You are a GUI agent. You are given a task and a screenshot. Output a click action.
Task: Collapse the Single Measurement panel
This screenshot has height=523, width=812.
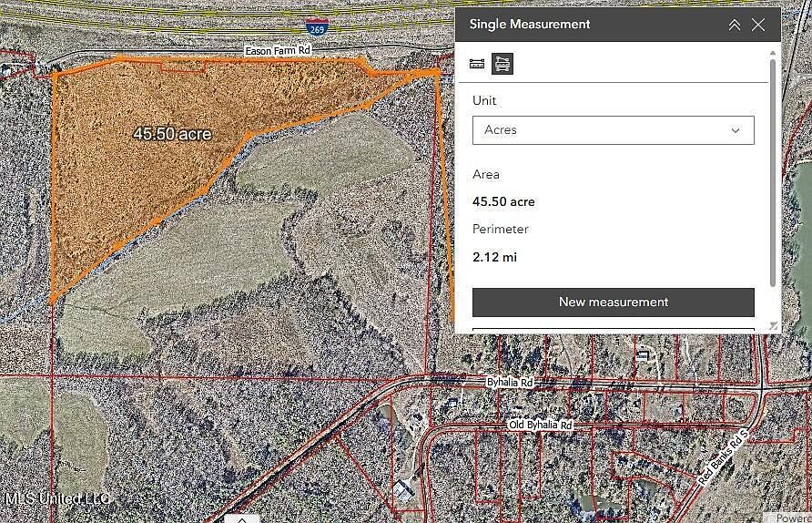pos(734,25)
